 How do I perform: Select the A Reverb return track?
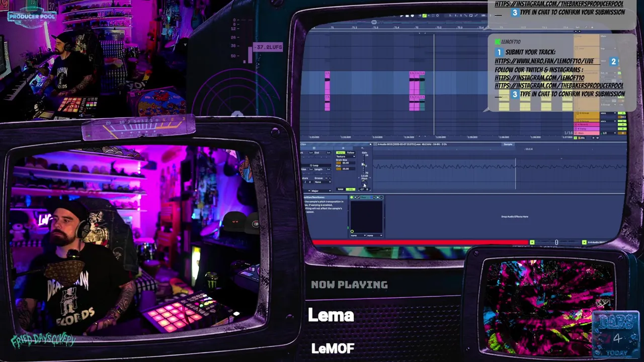point(587,125)
